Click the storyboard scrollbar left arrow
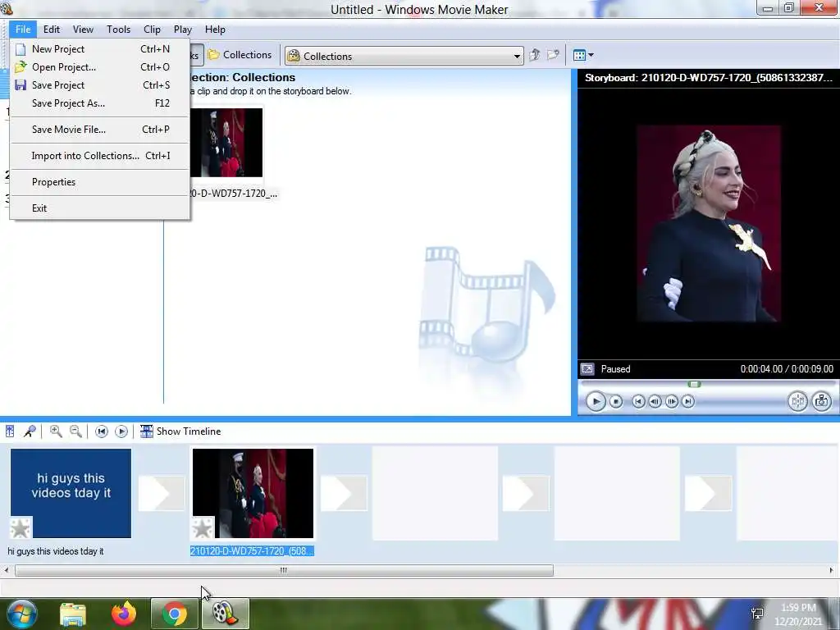This screenshot has height=630, width=840. pos(7,571)
